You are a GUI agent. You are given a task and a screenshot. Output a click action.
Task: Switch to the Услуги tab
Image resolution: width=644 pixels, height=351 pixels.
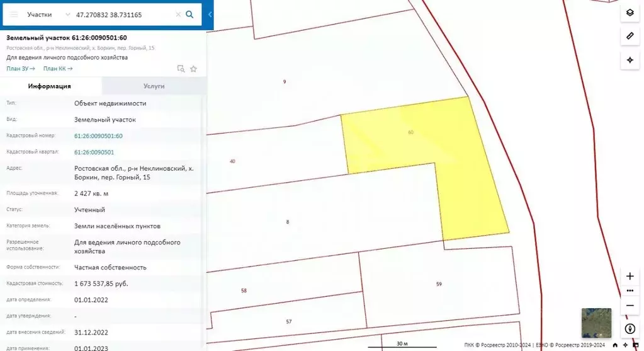click(154, 86)
